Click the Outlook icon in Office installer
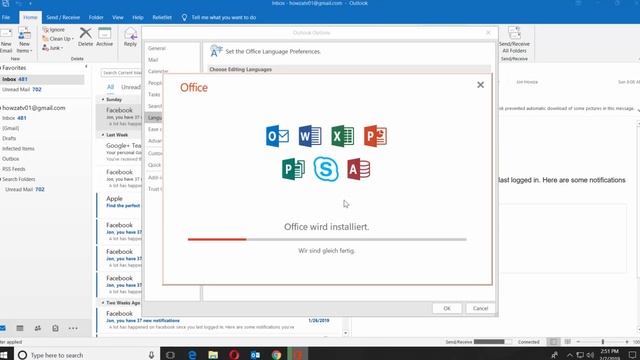This screenshot has width=640, height=360. click(x=277, y=136)
